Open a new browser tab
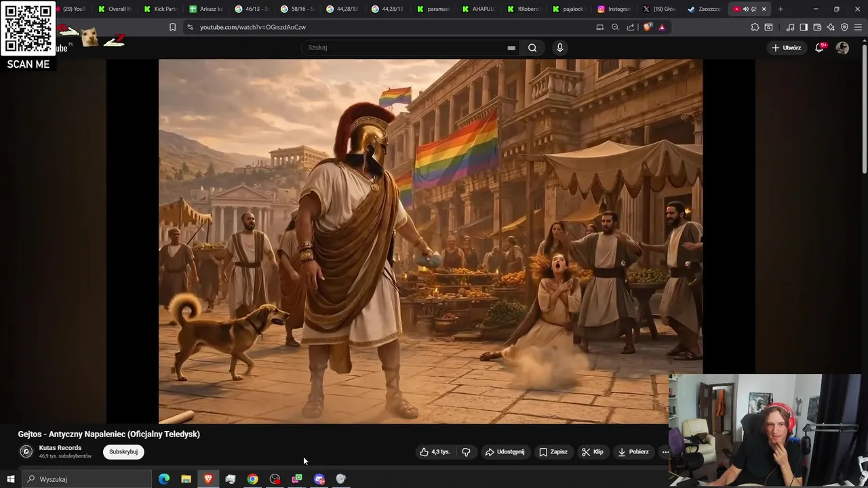Viewport: 868px width, 488px height. pyautogui.click(x=781, y=9)
